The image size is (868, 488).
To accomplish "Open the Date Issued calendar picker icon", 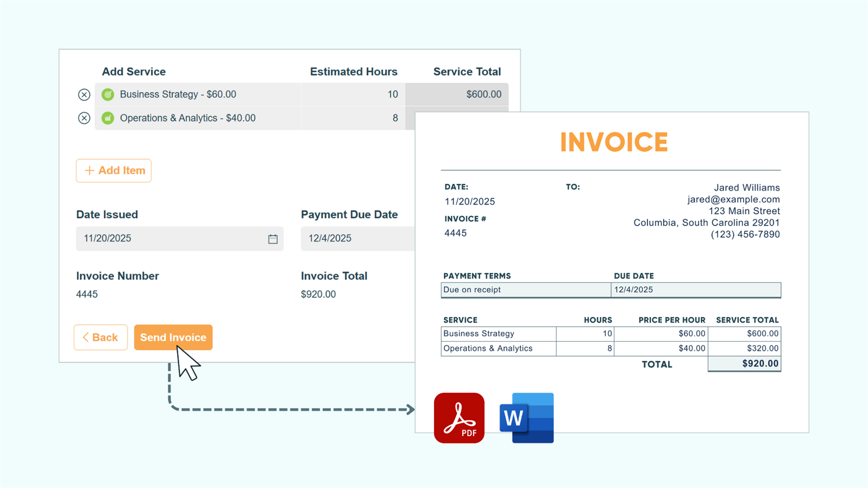I will click(273, 238).
